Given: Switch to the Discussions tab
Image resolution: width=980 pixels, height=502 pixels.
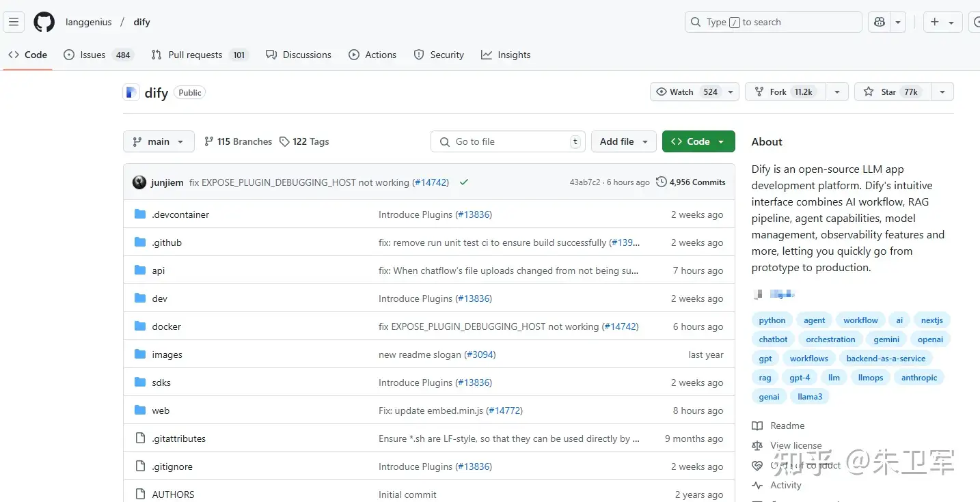Looking at the screenshot, I should [299, 55].
